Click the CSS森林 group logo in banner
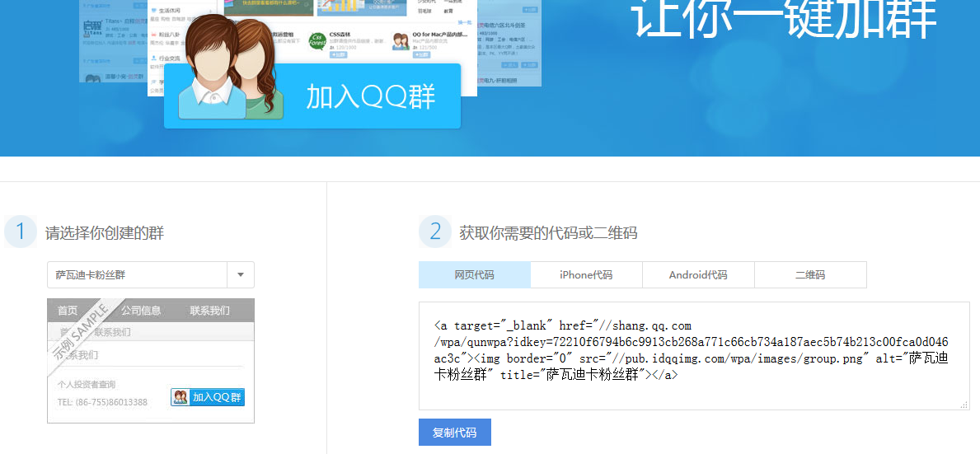The height and width of the screenshot is (454, 980). [317, 42]
